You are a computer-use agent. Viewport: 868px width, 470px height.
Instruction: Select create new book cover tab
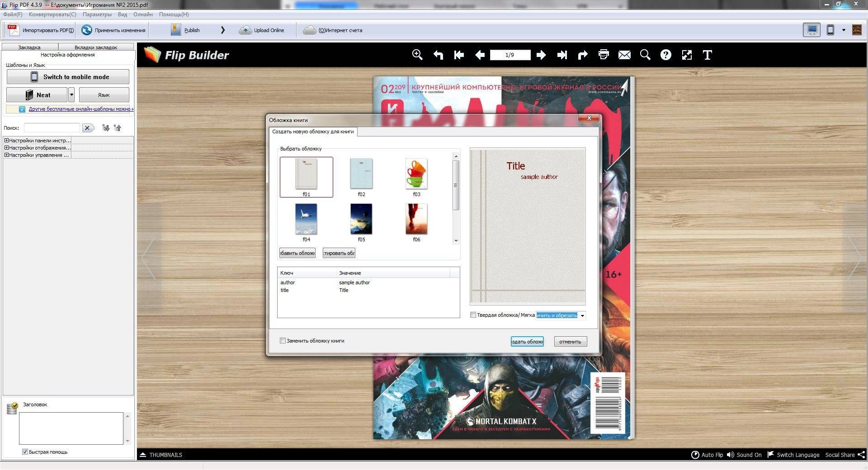(x=313, y=132)
